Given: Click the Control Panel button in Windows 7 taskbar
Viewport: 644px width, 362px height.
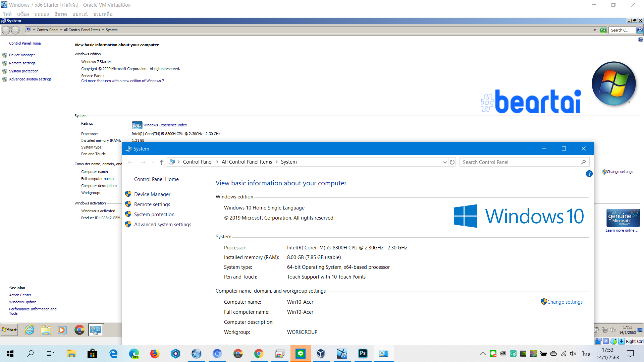Looking at the screenshot, I should click(96, 330).
